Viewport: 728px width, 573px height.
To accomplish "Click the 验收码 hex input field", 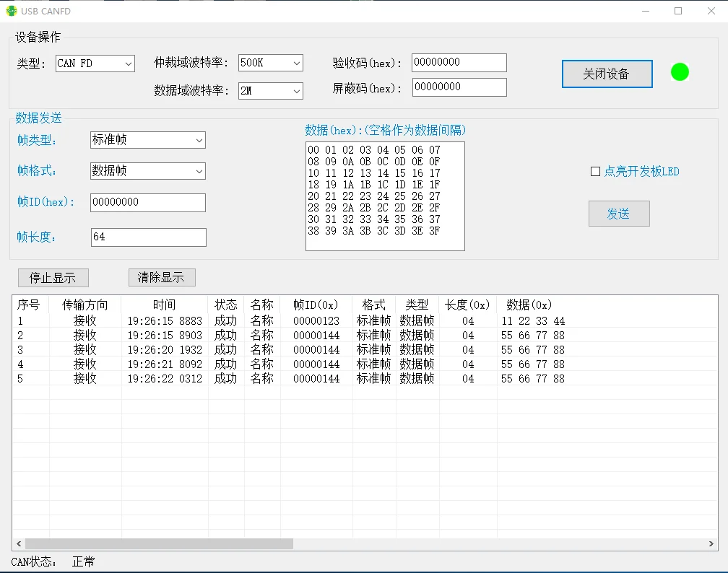I will (459, 63).
